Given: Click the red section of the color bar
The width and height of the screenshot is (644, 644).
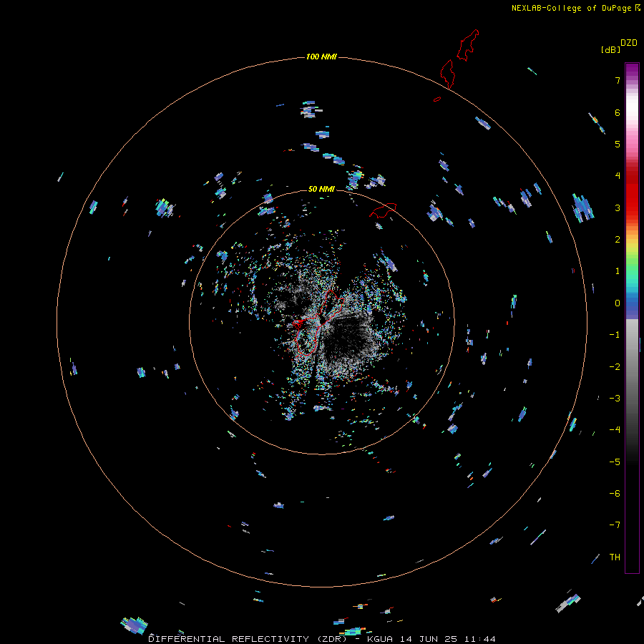Looking at the screenshot, I should click(x=632, y=191).
